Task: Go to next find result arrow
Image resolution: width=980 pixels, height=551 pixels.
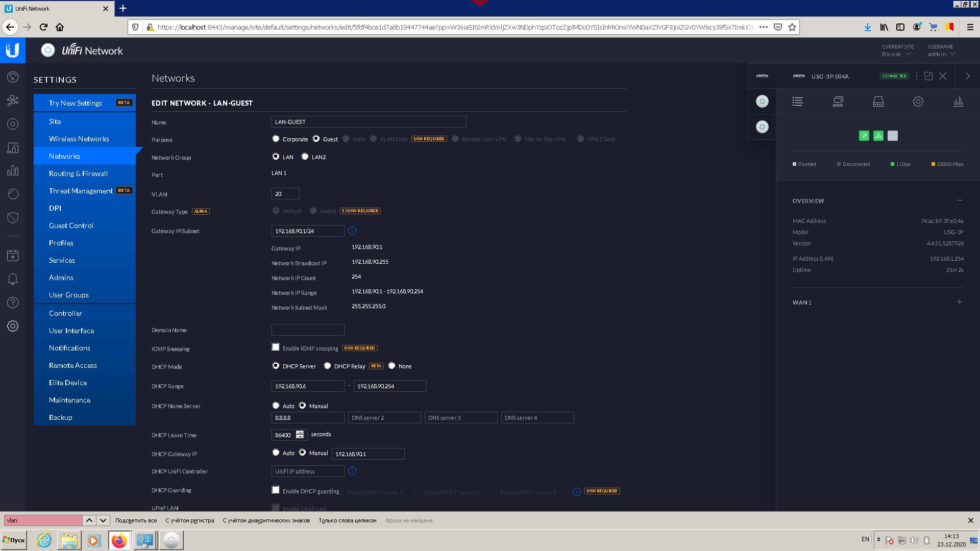Action: [x=103, y=520]
